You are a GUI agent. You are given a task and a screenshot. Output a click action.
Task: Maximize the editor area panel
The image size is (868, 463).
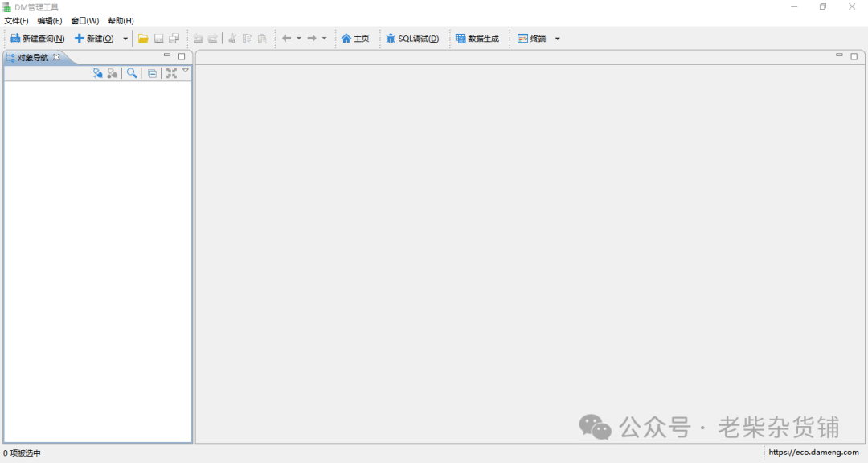(854, 56)
